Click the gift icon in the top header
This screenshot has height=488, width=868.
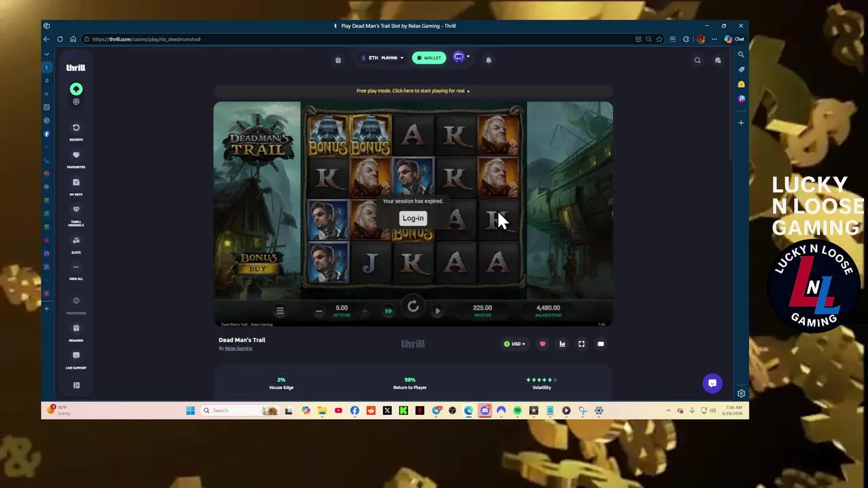(338, 60)
